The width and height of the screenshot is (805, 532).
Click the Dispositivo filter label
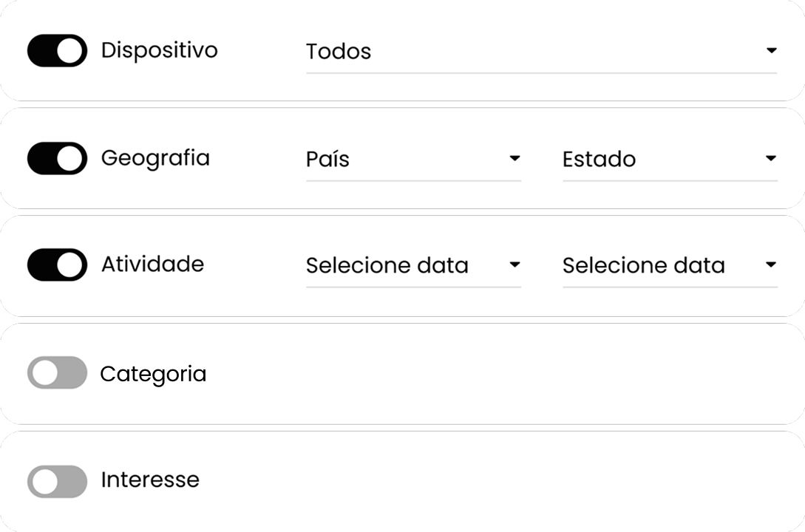point(160,50)
